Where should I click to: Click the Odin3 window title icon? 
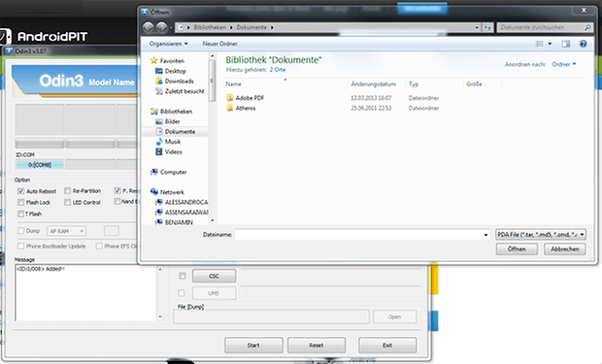pos(9,50)
